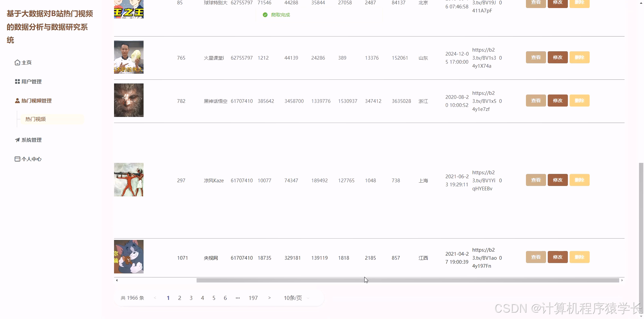The image size is (644, 319).
Task: Click the 个人中心 card icon
Action: coord(17,159)
